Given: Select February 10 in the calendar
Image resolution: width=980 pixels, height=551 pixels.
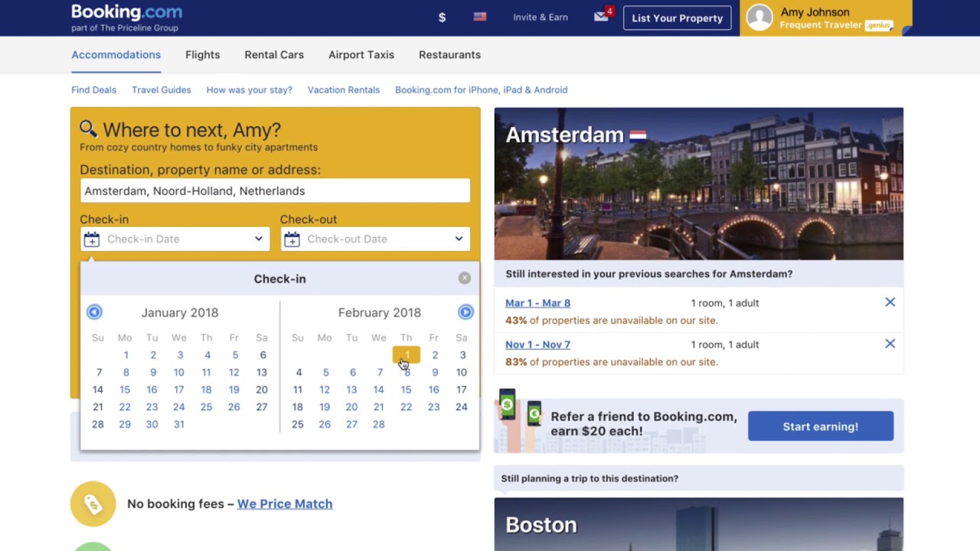Looking at the screenshot, I should click(x=461, y=372).
